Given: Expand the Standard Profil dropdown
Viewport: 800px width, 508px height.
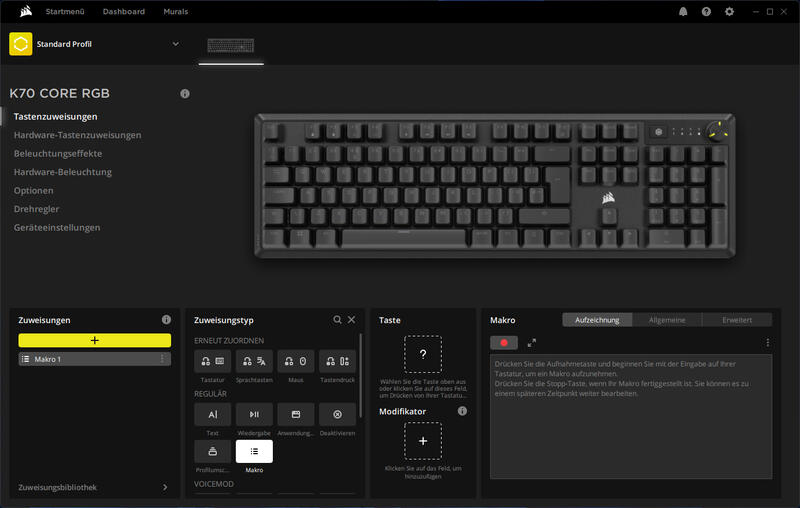Looking at the screenshot, I should point(176,44).
